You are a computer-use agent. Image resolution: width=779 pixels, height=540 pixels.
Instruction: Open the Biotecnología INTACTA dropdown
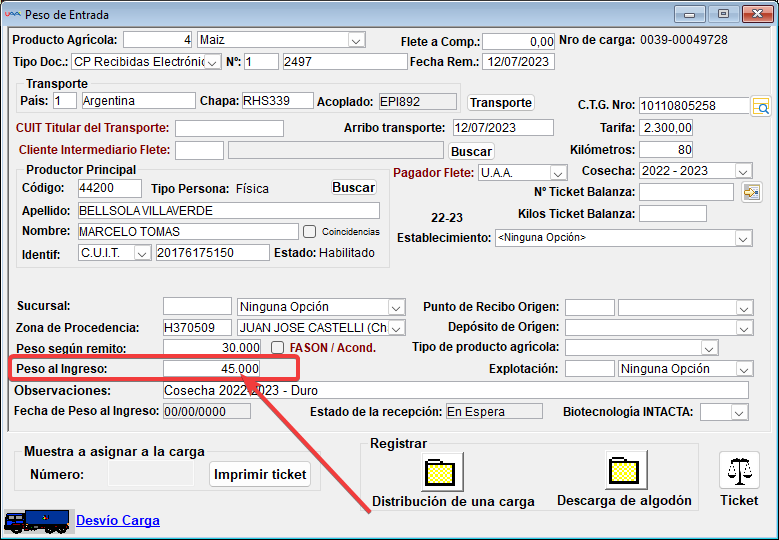(739, 412)
